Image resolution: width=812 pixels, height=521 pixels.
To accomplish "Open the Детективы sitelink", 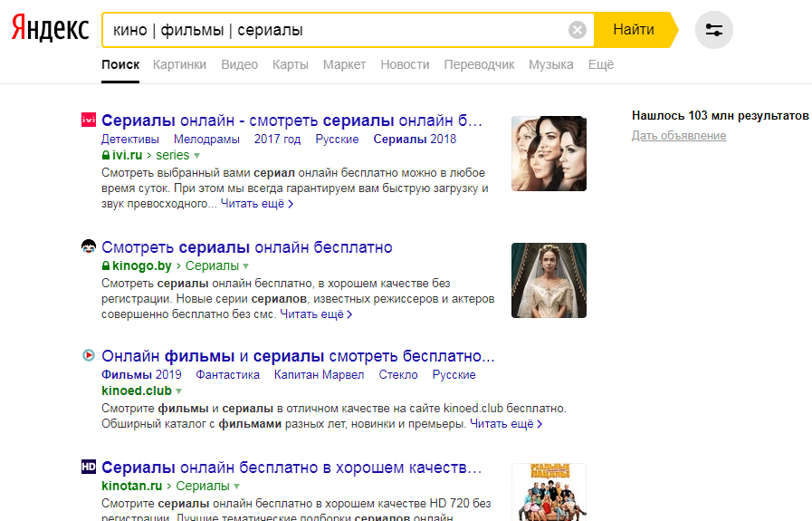I will 130,140.
